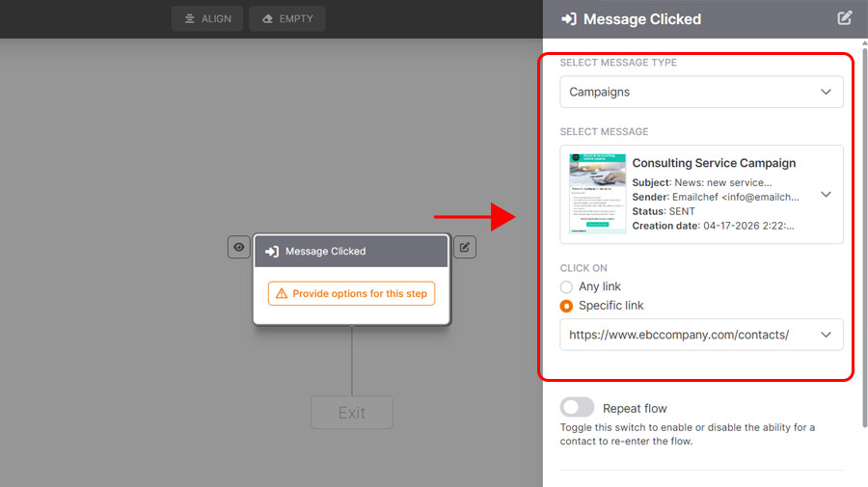
Task: Click the eye icon beside the flow node
Action: [239, 248]
